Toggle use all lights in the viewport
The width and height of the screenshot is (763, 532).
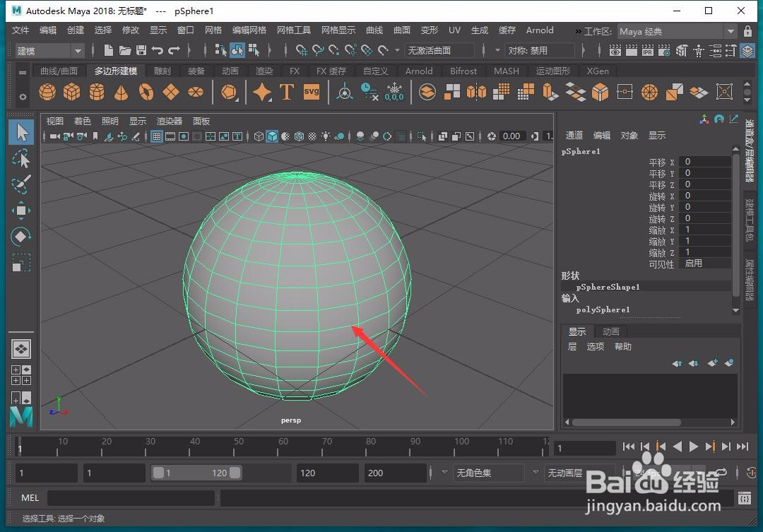pyautogui.click(x=326, y=136)
